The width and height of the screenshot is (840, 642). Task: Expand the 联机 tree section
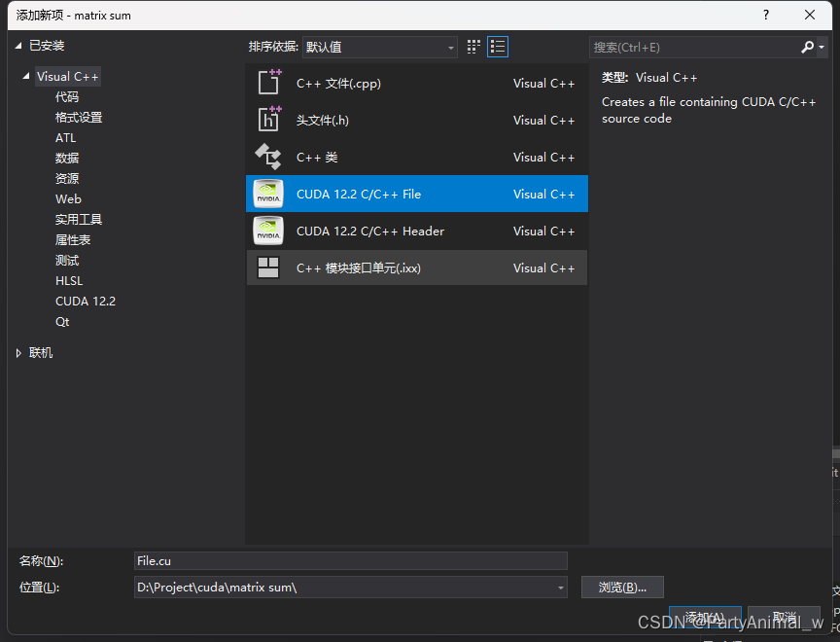(18, 353)
